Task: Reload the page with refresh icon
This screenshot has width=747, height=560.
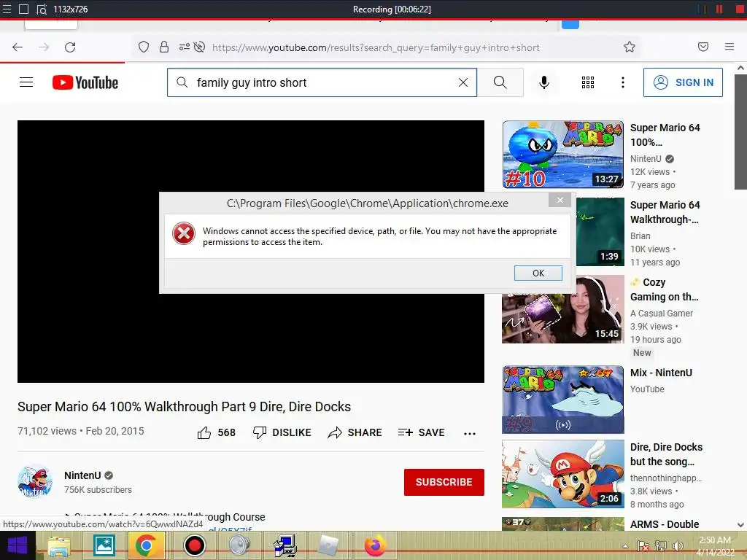Action: (70, 47)
